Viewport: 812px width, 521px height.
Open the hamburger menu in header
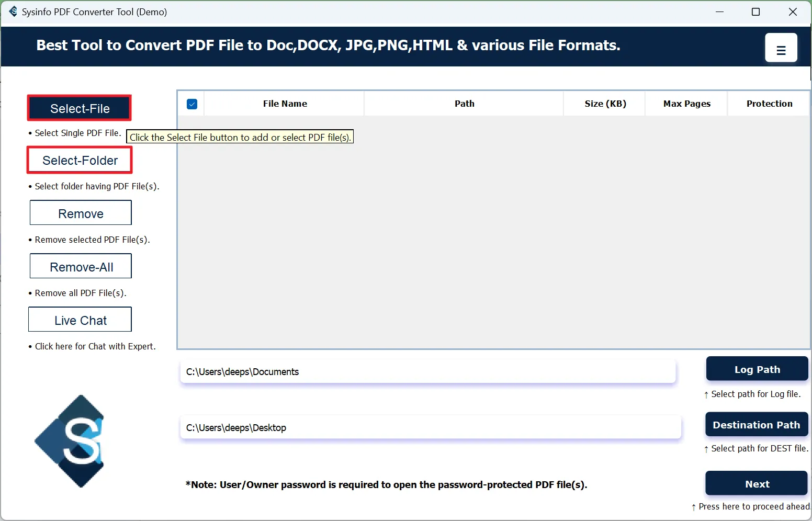click(781, 48)
